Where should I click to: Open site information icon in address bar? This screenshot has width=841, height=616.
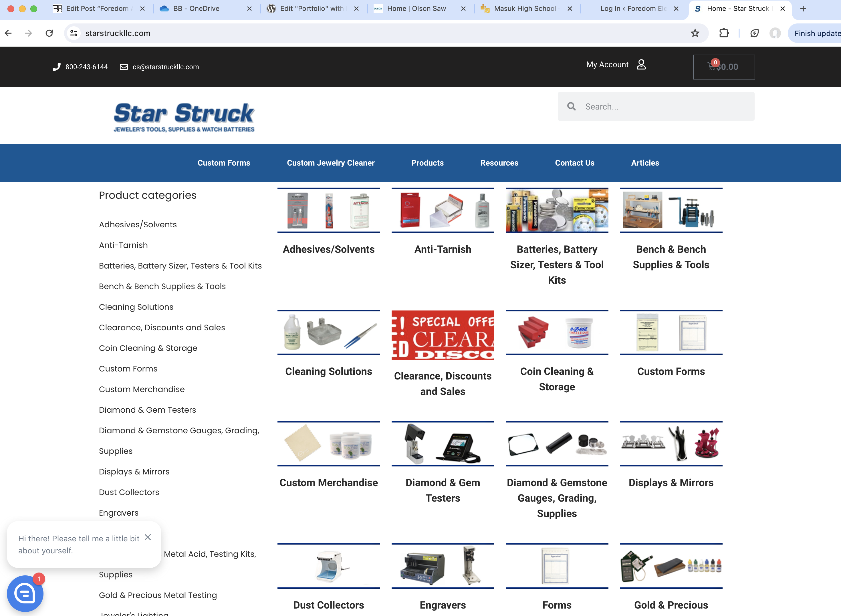[74, 33]
